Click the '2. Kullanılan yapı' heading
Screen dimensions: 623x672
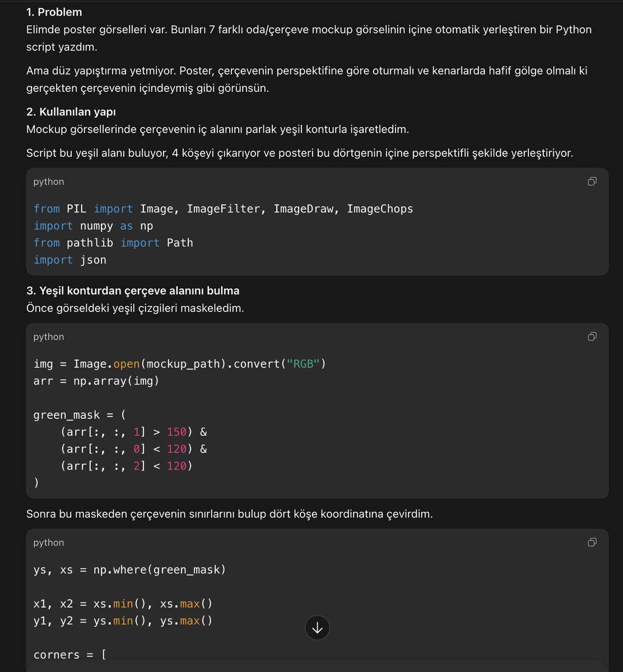tap(71, 112)
